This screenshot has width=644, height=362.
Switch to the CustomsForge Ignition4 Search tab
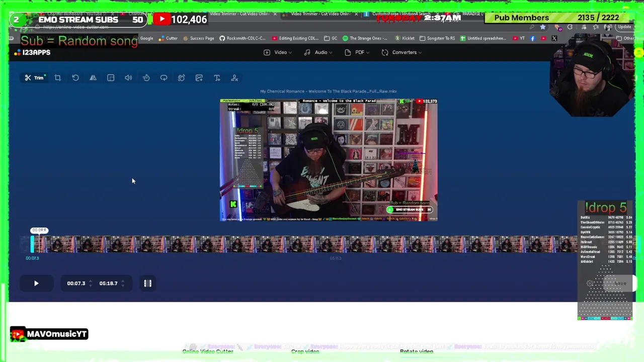point(398,14)
